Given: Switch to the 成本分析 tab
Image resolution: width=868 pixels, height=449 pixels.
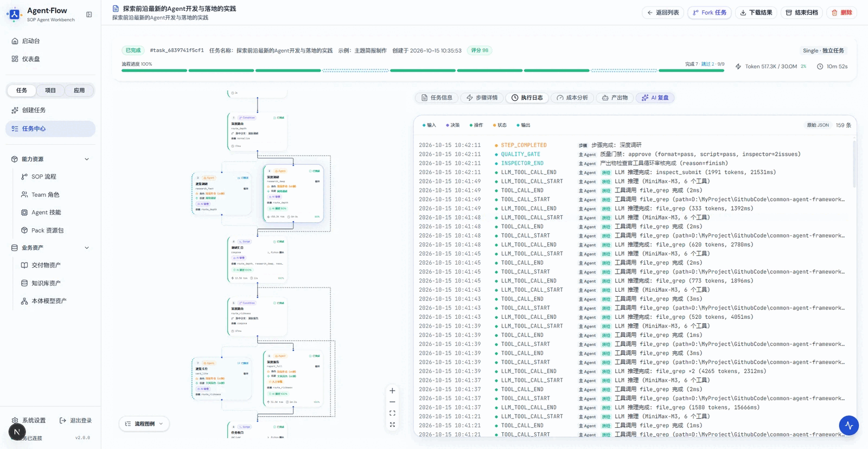Looking at the screenshot, I should [x=572, y=98].
